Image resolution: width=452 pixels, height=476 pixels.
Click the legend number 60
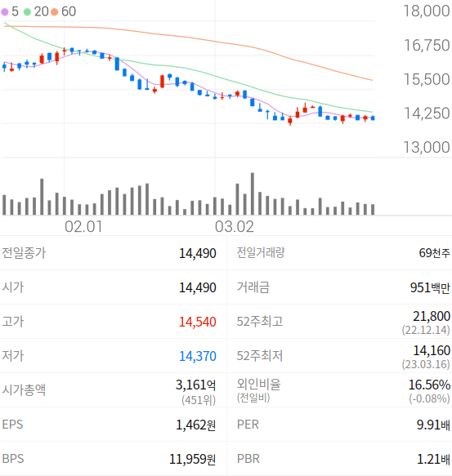coord(69,11)
